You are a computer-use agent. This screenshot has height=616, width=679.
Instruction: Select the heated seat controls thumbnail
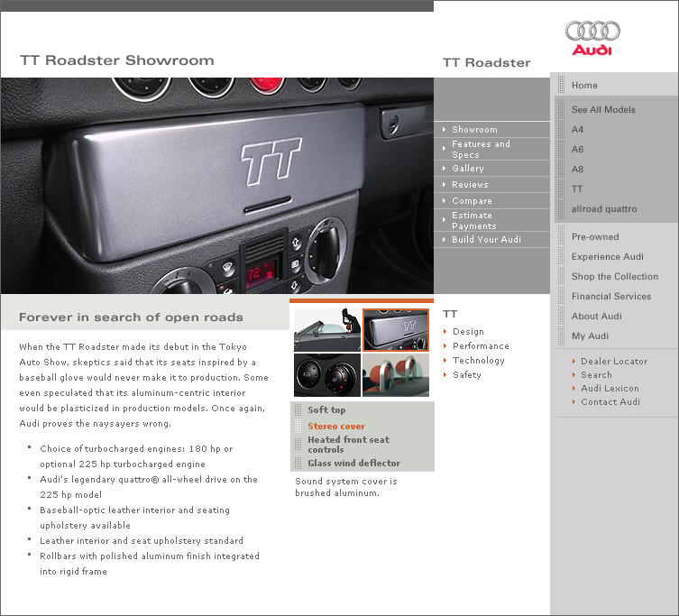(327, 374)
